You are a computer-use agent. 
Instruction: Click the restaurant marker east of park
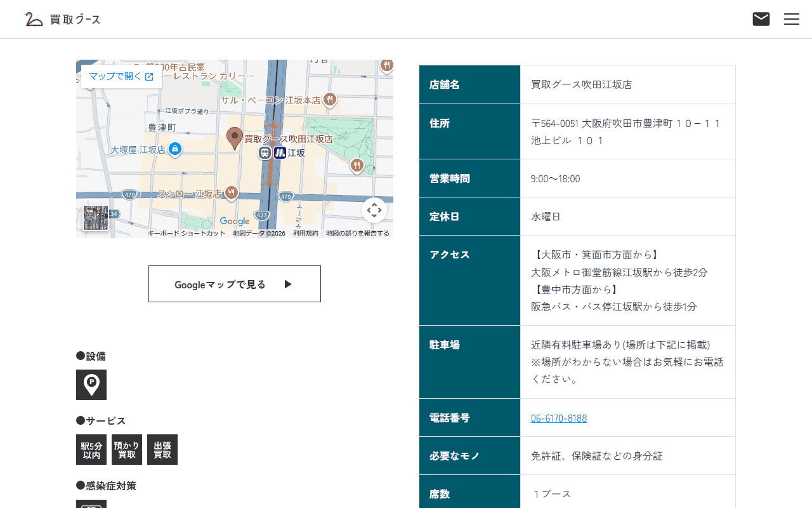(x=357, y=166)
